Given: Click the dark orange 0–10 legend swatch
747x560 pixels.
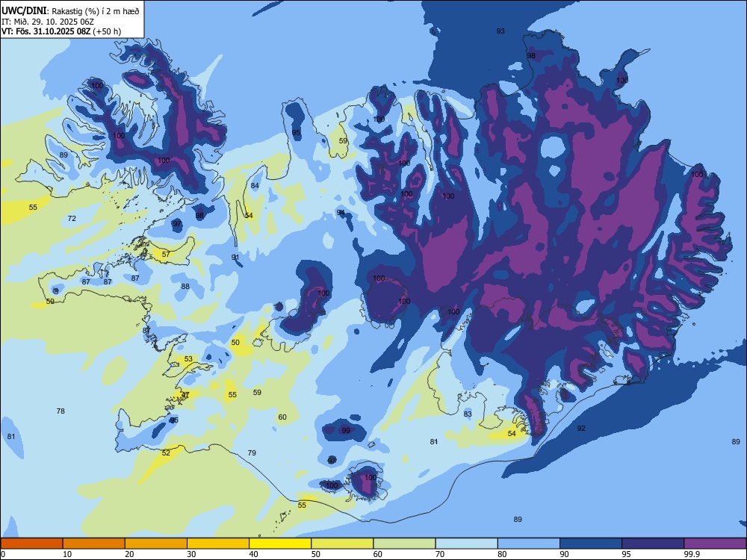Looking at the screenshot, I should (x=31, y=544).
